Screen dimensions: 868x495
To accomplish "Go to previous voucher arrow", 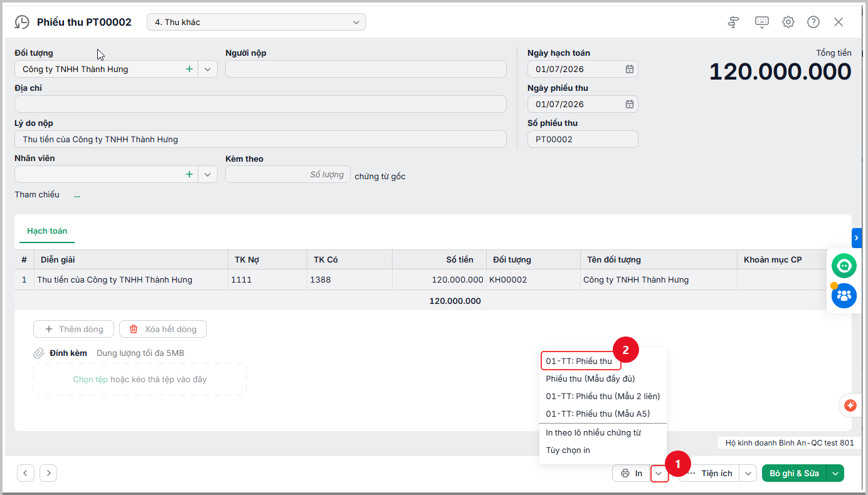I will pyautogui.click(x=26, y=473).
